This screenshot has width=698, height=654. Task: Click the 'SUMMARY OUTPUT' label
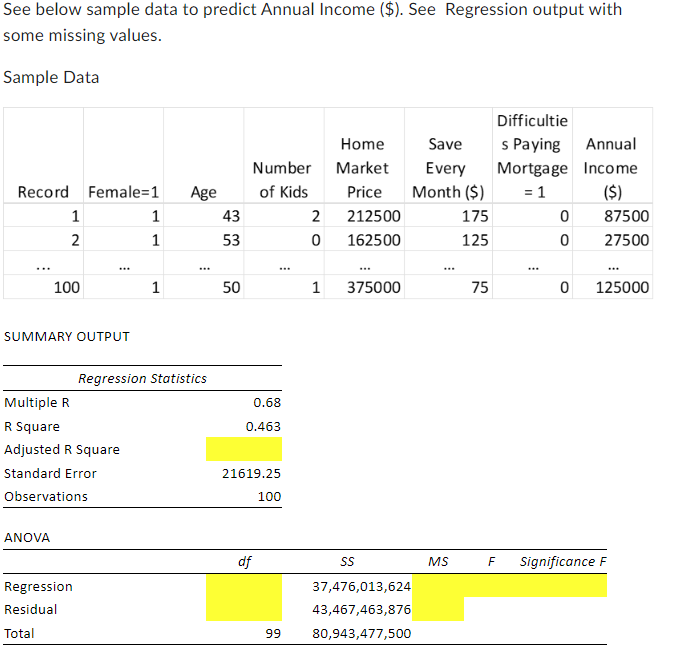tap(67, 337)
